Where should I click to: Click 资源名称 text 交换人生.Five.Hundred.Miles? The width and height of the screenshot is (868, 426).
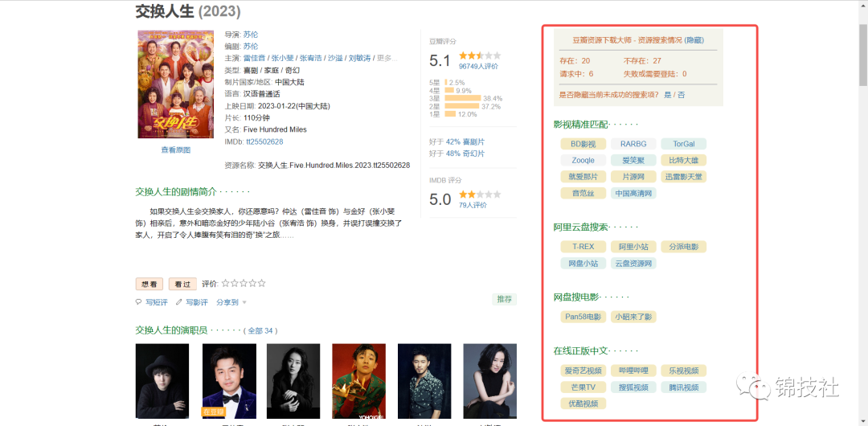tap(334, 165)
